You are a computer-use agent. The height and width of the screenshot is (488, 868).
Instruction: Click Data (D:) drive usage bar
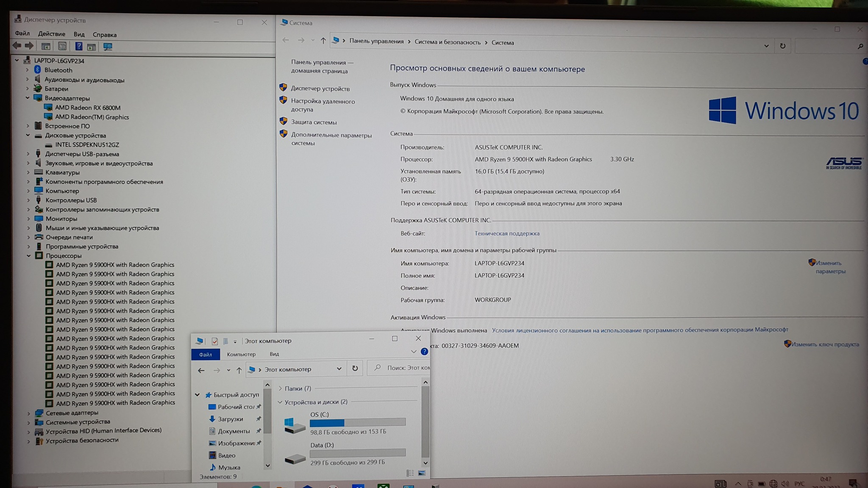pos(358,453)
